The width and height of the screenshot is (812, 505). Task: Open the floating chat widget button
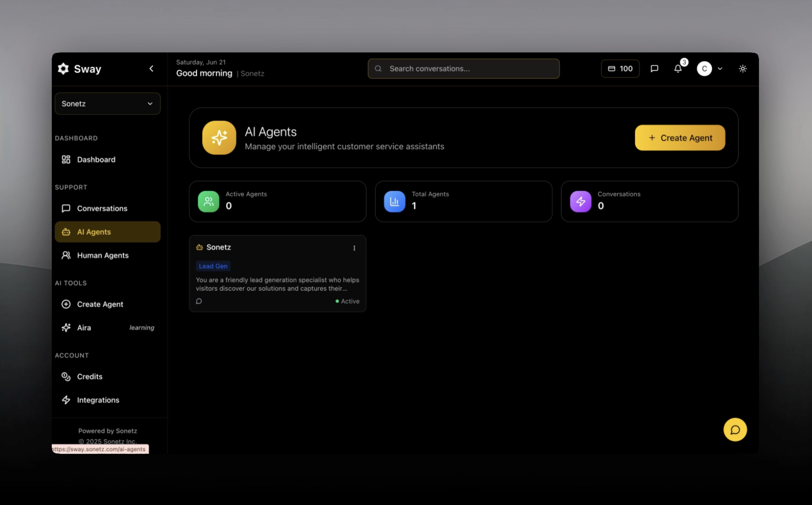[x=735, y=430]
